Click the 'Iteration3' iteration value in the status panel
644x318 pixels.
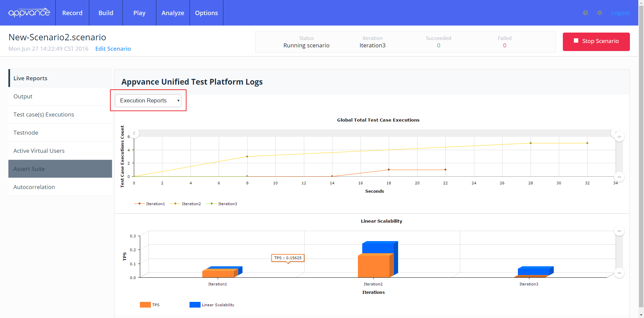372,45
